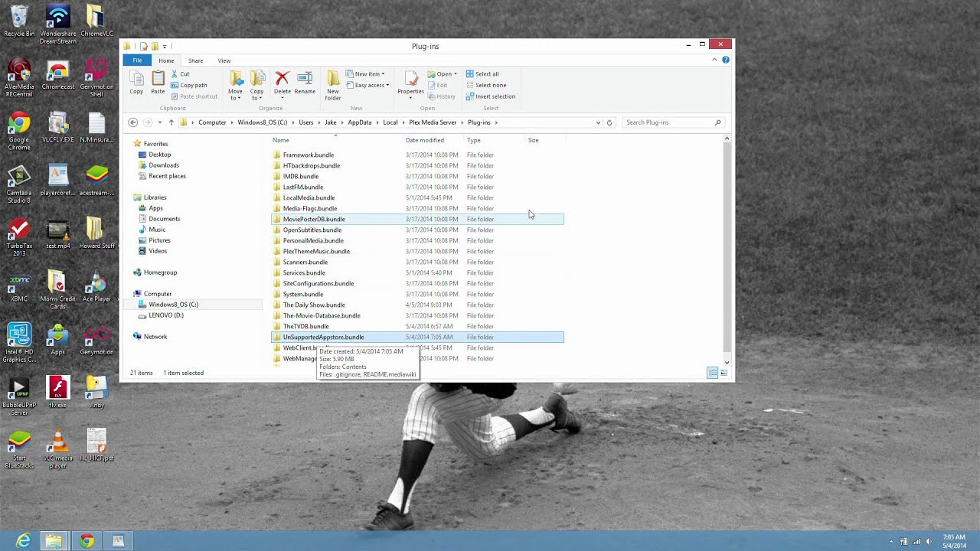The image size is (980, 551).
Task: Switch to the View ribbon tab
Action: pyautogui.click(x=224, y=60)
